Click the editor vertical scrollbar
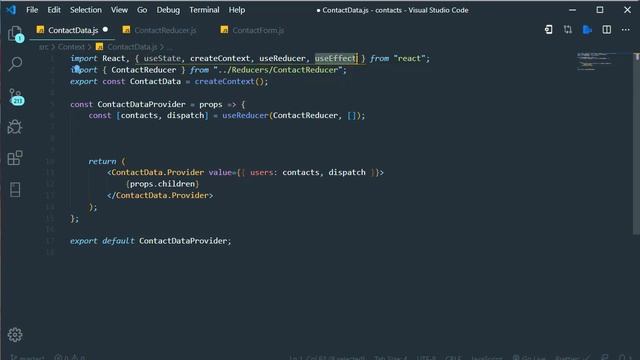The width and height of the screenshot is (640, 360). coord(636,143)
